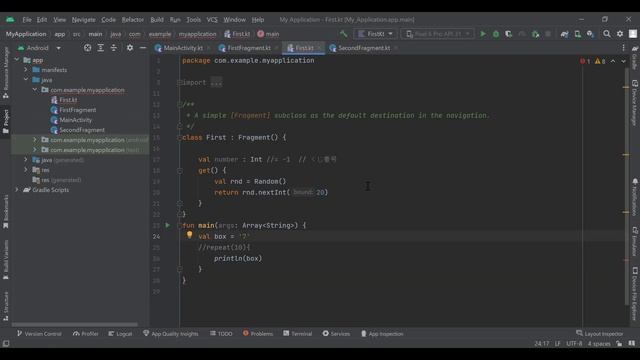Screen dimensions: 640x360
Task: Open the Android project view dropdown
Action: (x=39, y=48)
